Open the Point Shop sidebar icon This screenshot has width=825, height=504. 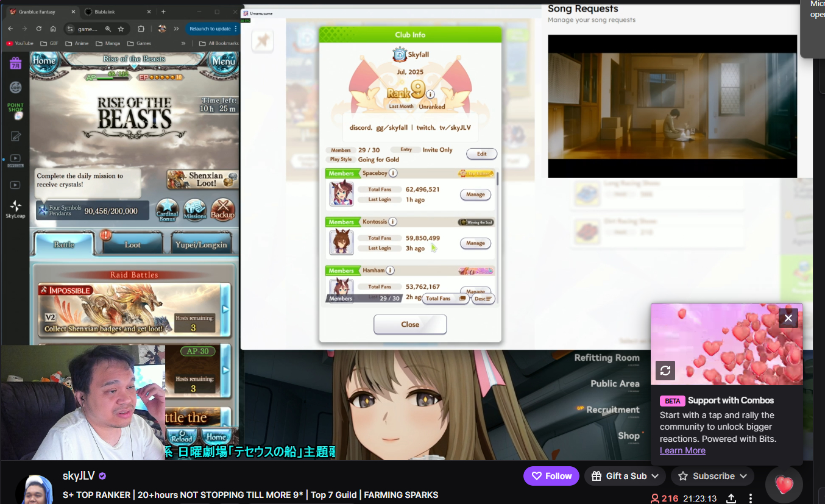point(15,111)
